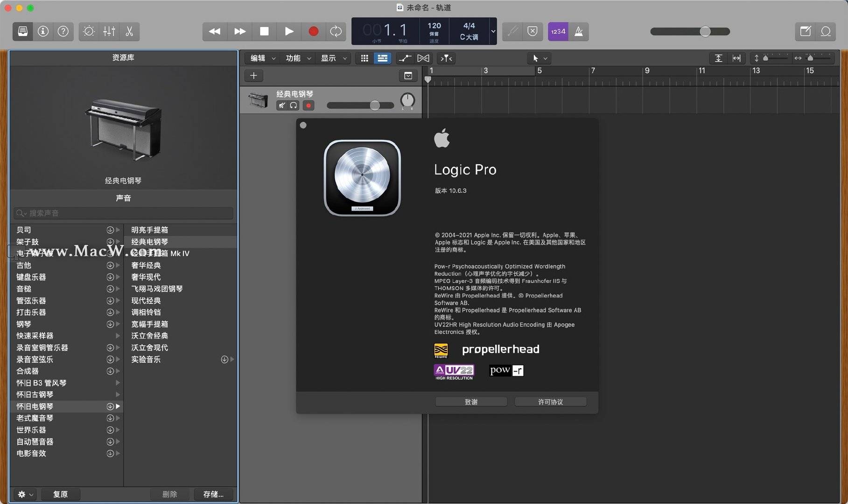Viewport: 848px width, 504px height.
Task: Open the Note Pad icon
Action: tap(805, 31)
